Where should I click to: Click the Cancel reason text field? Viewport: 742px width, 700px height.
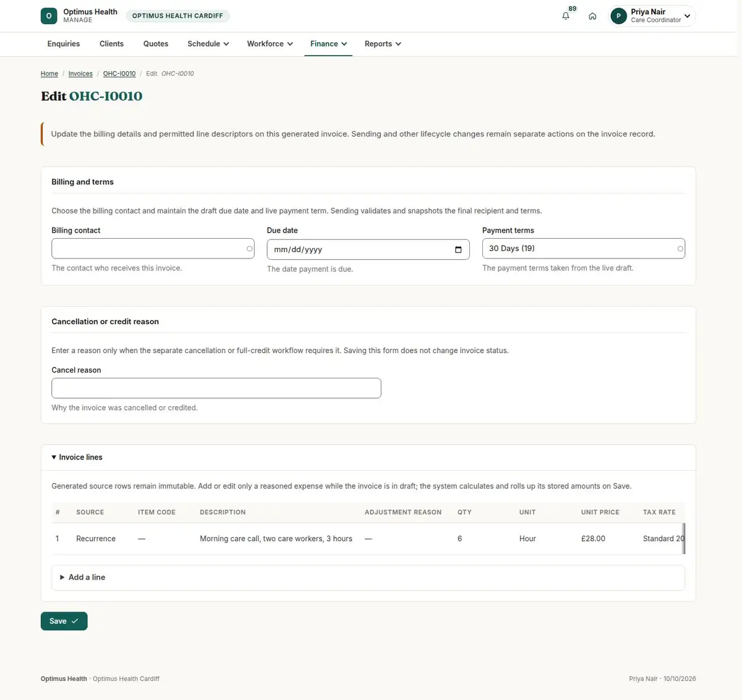216,388
